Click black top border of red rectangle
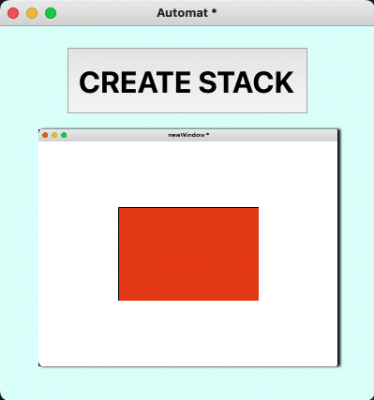The width and height of the screenshot is (374, 400). pos(188,208)
